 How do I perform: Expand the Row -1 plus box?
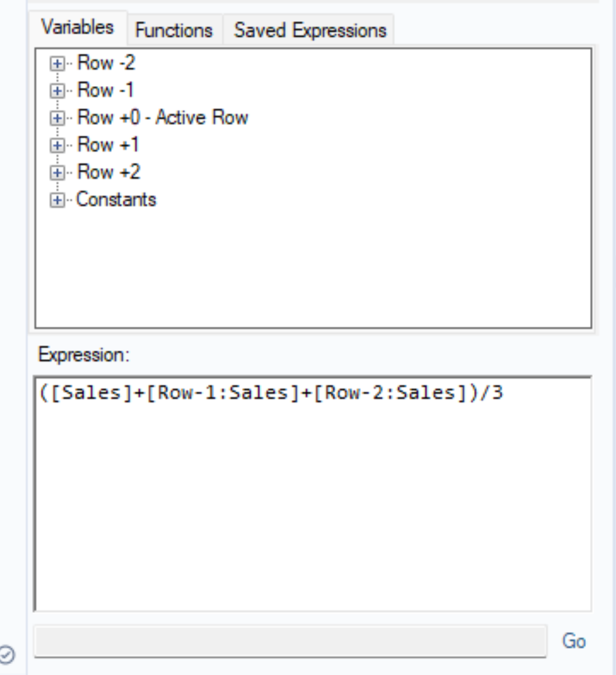(x=57, y=91)
